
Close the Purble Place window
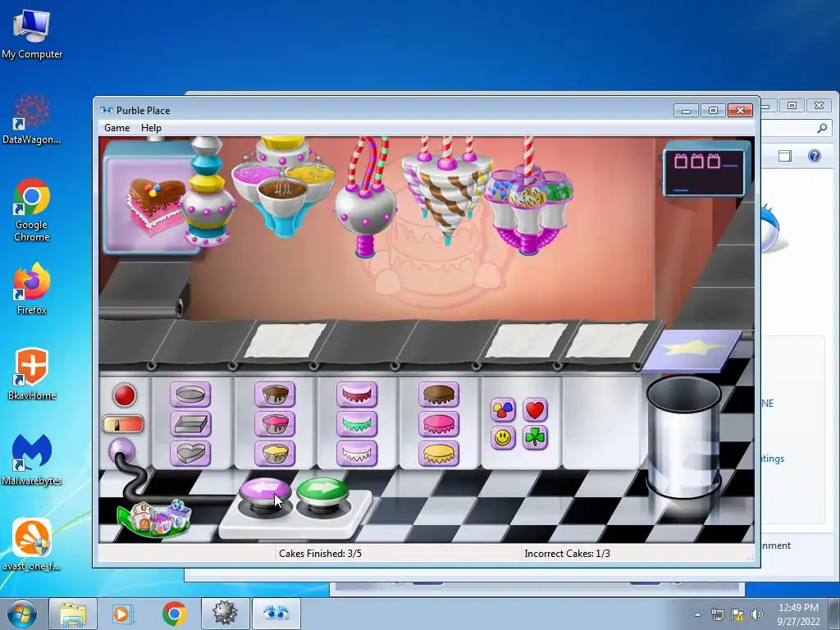[741, 111]
